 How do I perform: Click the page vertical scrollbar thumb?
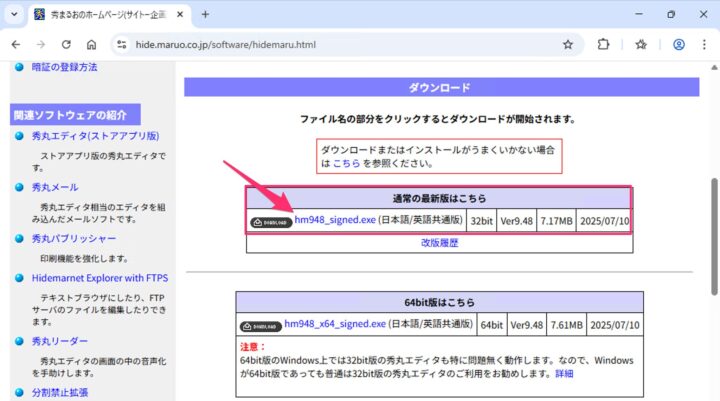coord(714,237)
